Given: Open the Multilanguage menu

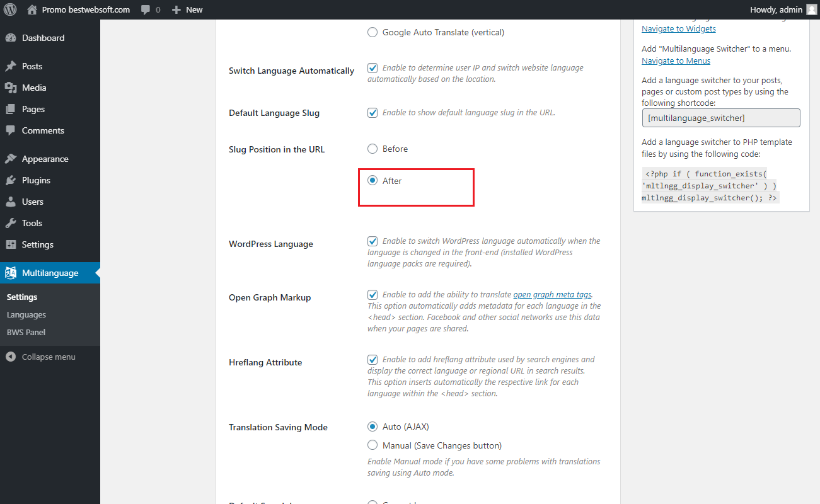Looking at the screenshot, I should click(x=50, y=273).
